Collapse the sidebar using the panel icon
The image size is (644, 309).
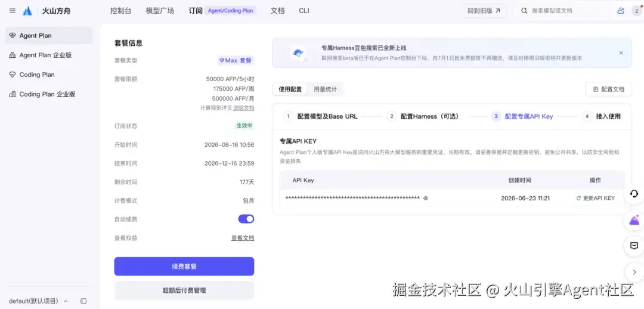pyautogui.click(x=83, y=301)
